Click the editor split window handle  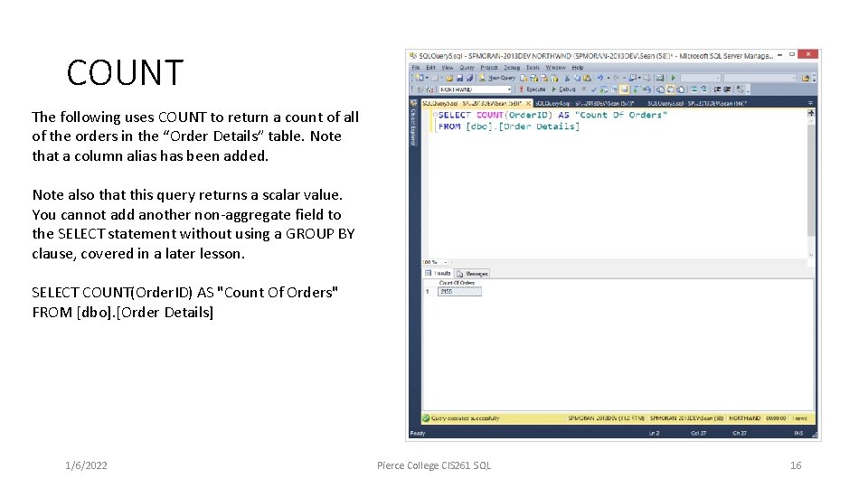coord(811,113)
